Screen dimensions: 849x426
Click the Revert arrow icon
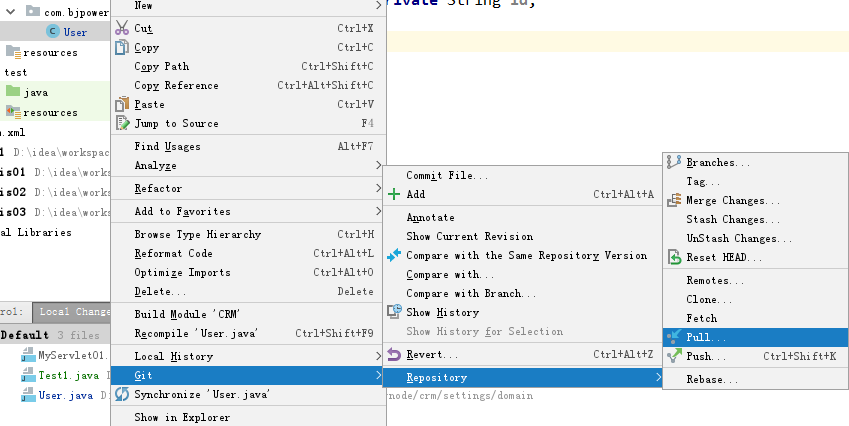tap(394, 354)
